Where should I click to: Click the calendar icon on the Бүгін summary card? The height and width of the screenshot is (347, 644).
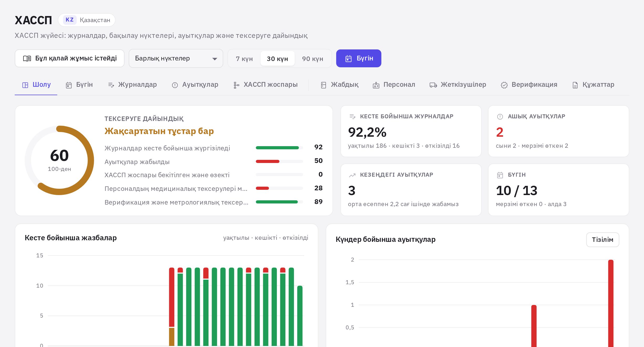500,175
